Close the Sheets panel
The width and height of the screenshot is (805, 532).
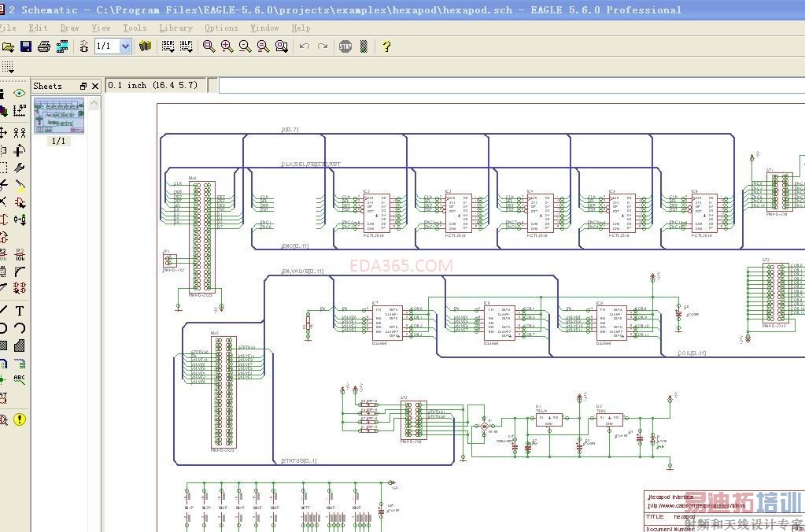coord(95,86)
